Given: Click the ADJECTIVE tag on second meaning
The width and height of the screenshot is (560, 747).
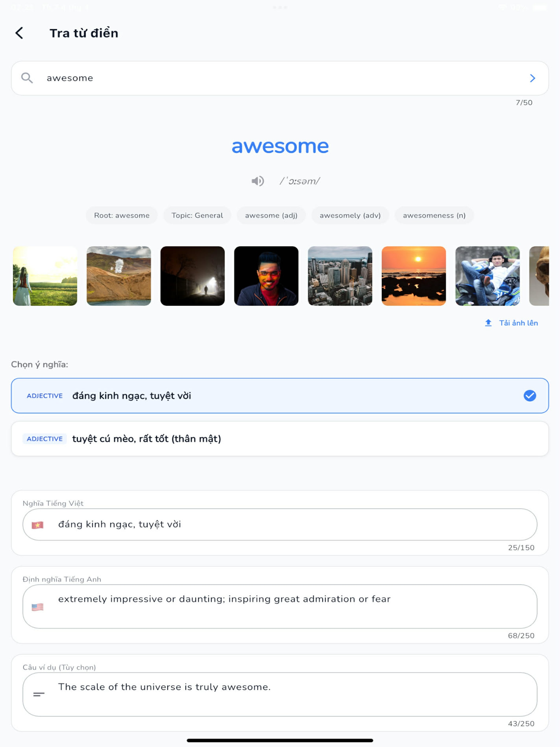Looking at the screenshot, I should pos(44,439).
